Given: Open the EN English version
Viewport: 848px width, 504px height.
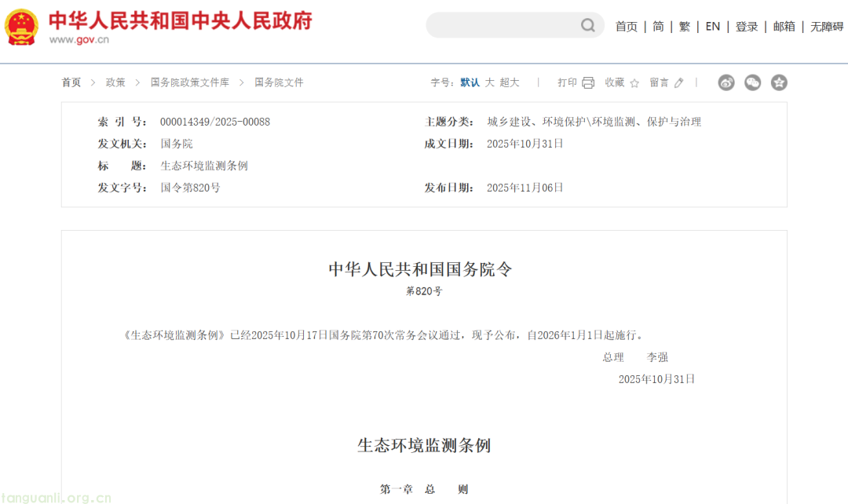Looking at the screenshot, I should 712,27.
